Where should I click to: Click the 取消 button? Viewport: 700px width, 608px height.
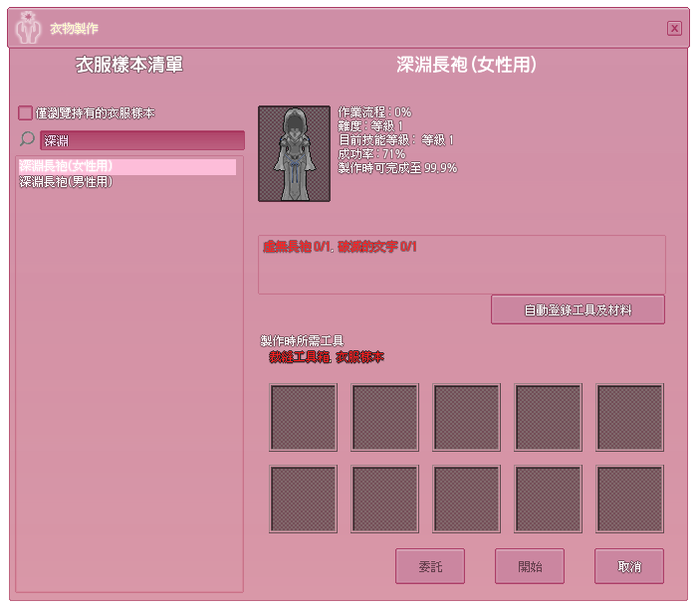click(x=629, y=566)
